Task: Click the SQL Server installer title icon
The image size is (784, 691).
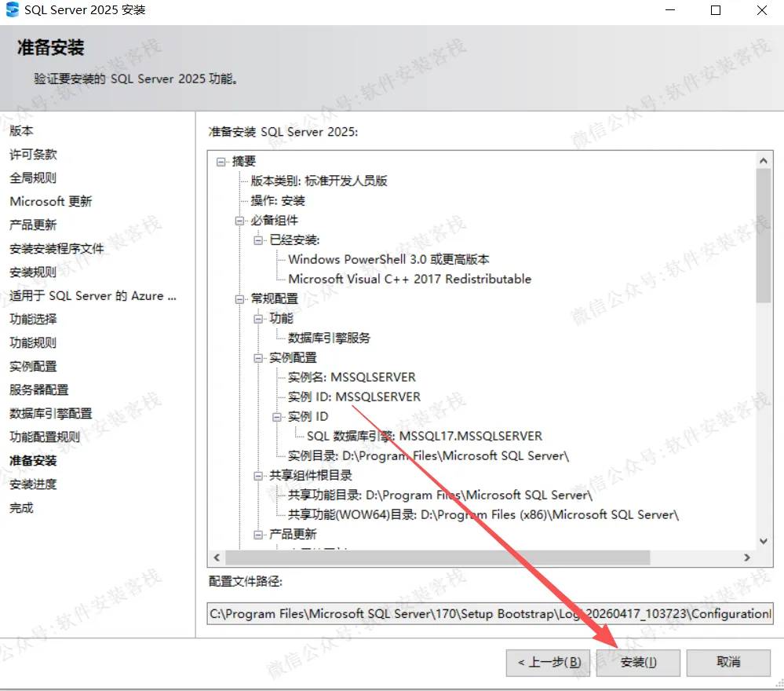Action: click(12, 9)
